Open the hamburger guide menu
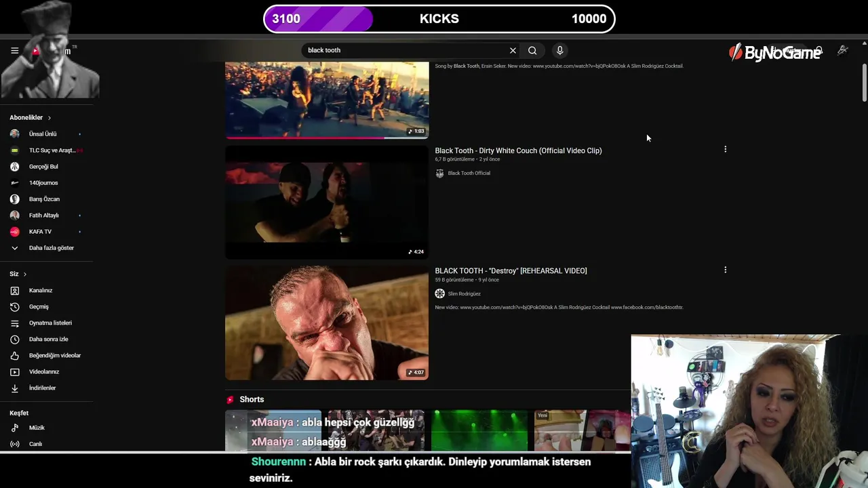 point(14,50)
